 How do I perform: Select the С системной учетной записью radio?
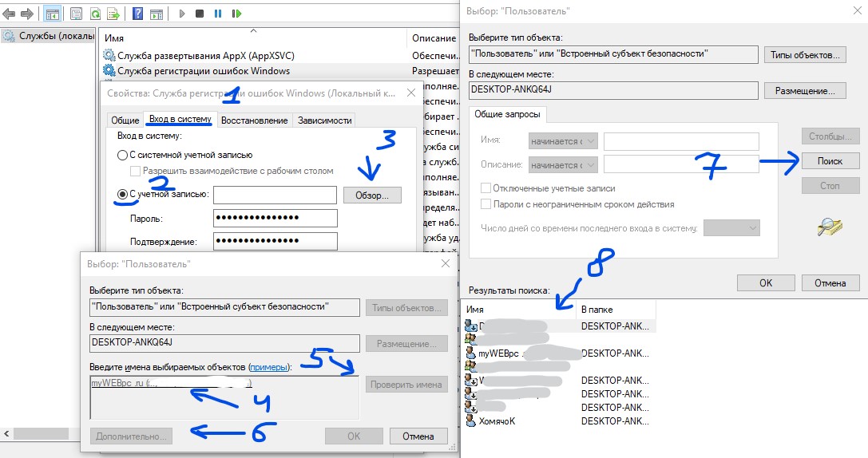click(x=122, y=156)
